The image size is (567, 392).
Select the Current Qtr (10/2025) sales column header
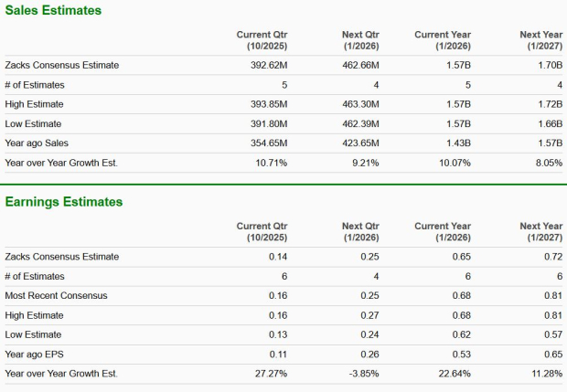(262, 40)
